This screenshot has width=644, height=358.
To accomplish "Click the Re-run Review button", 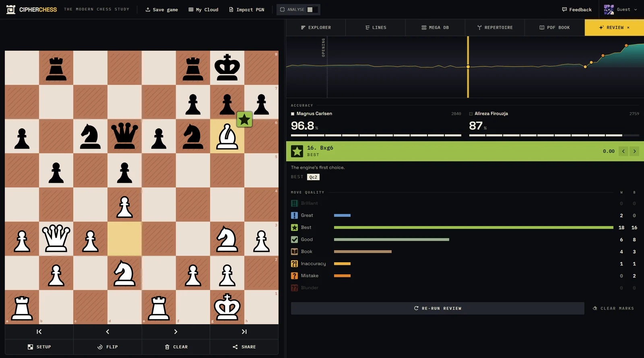I will click(x=438, y=308).
